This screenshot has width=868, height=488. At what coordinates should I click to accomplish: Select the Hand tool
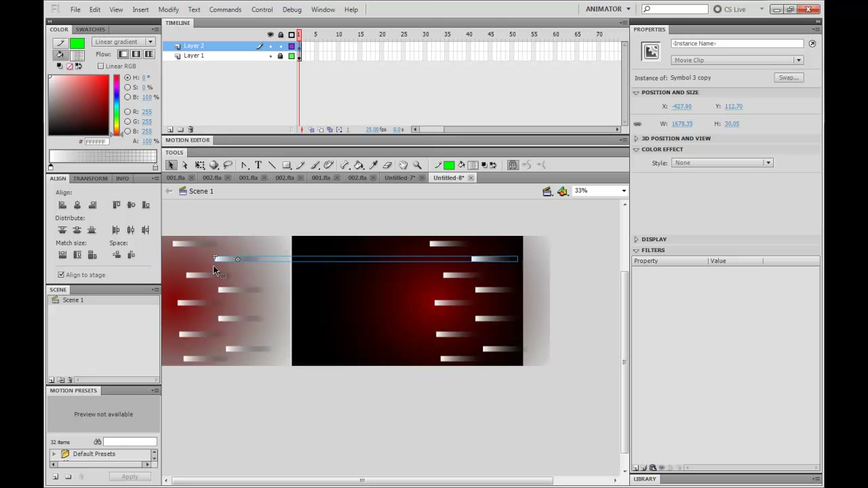tap(403, 165)
